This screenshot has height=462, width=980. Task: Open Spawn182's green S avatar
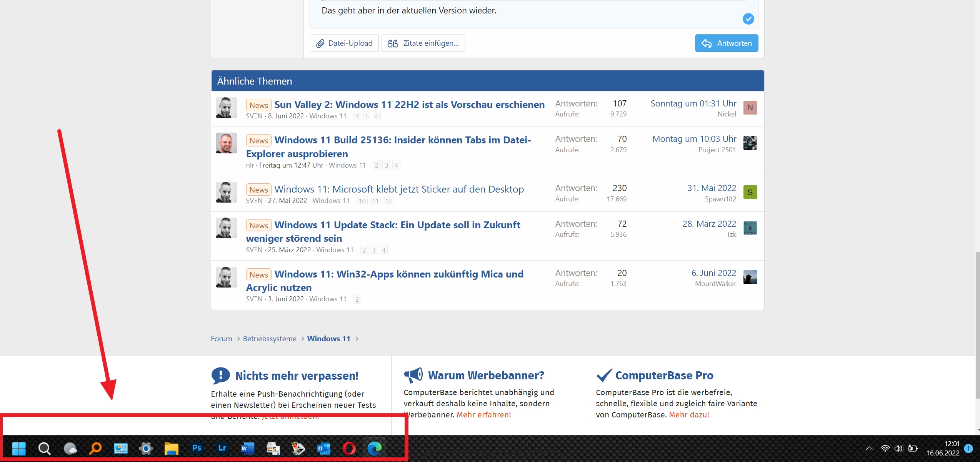coord(750,192)
